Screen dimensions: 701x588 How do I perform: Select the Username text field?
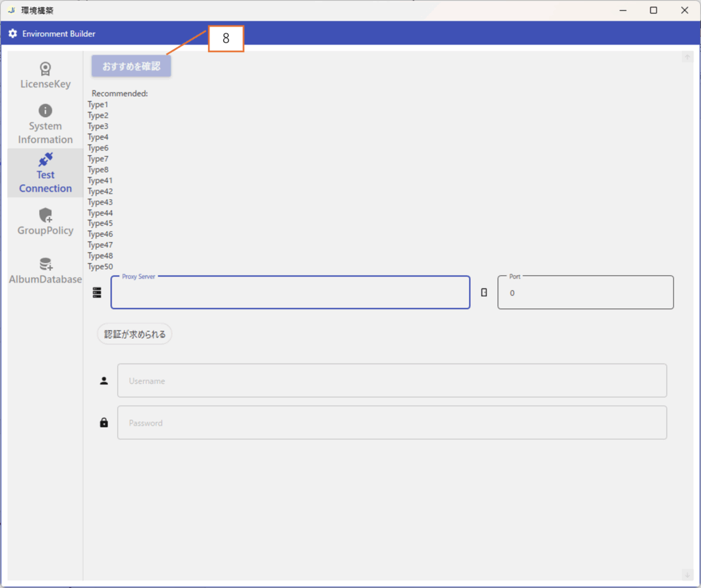pos(392,381)
